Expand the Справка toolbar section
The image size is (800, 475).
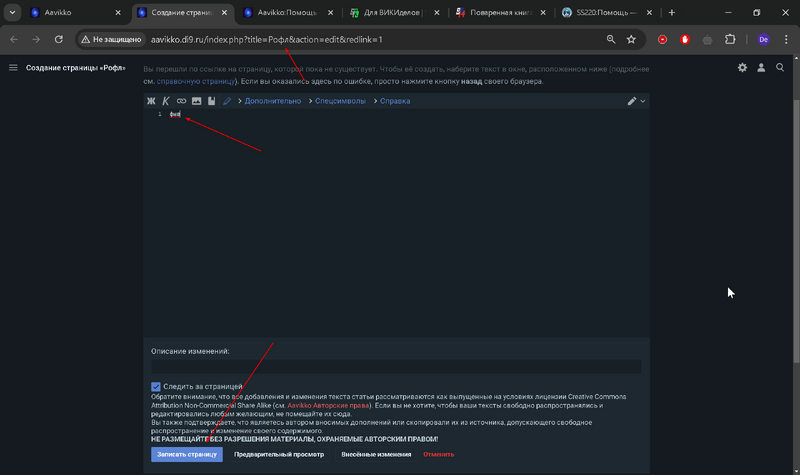click(x=395, y=101)
